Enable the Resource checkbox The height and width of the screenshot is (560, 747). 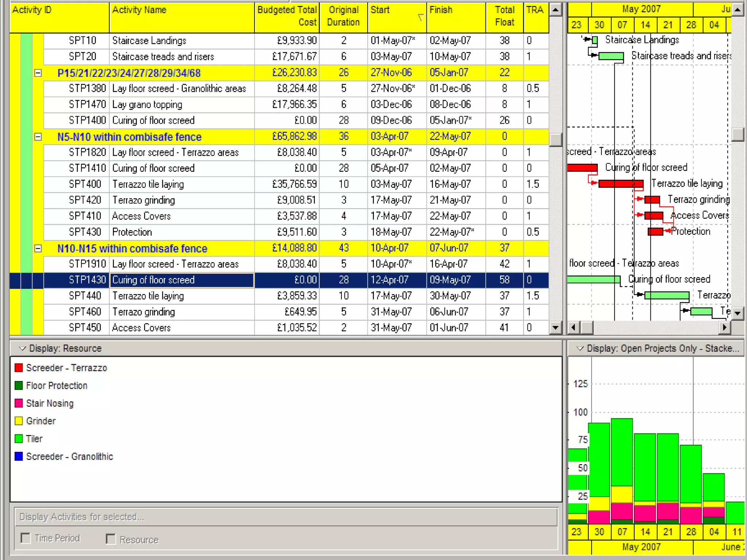(111, 539)
